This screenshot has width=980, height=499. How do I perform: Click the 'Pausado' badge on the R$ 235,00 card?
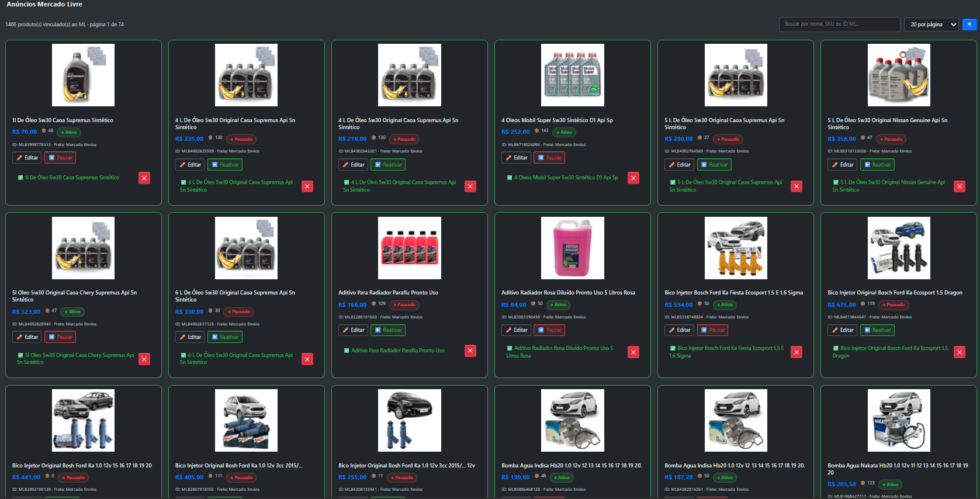coord(241,140)
